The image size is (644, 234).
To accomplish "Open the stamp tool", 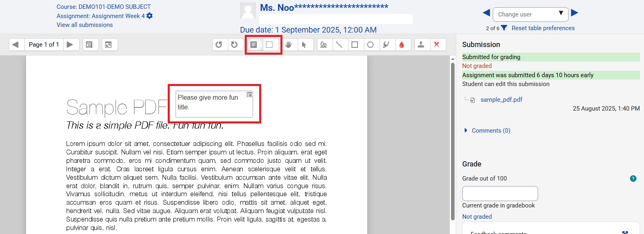I will coord(421,45).
